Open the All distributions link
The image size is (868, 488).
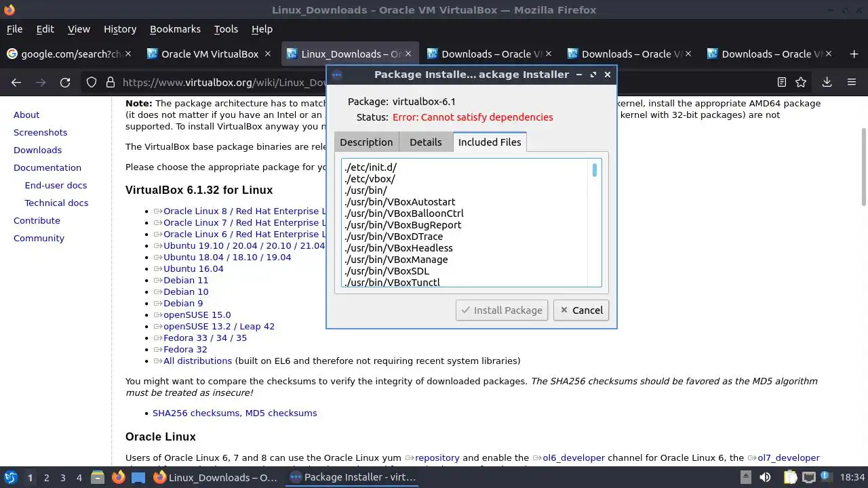tap(197, 361)
